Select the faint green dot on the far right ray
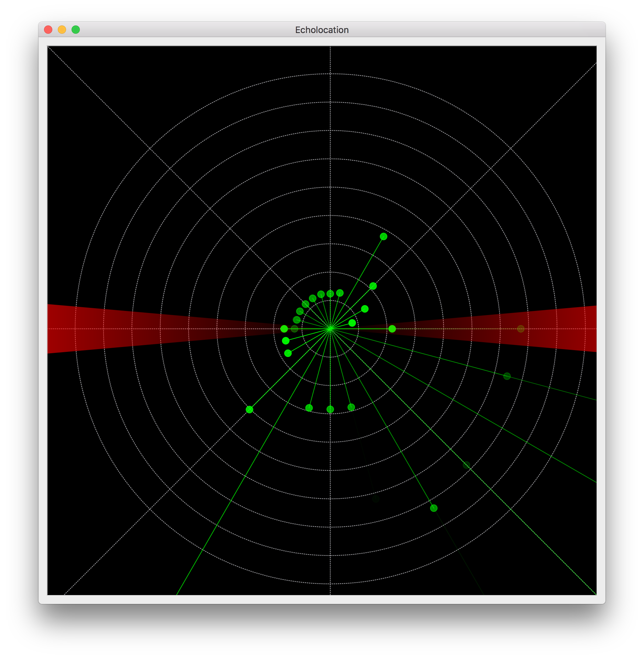 pyautogui.click(x=507, y=376)
